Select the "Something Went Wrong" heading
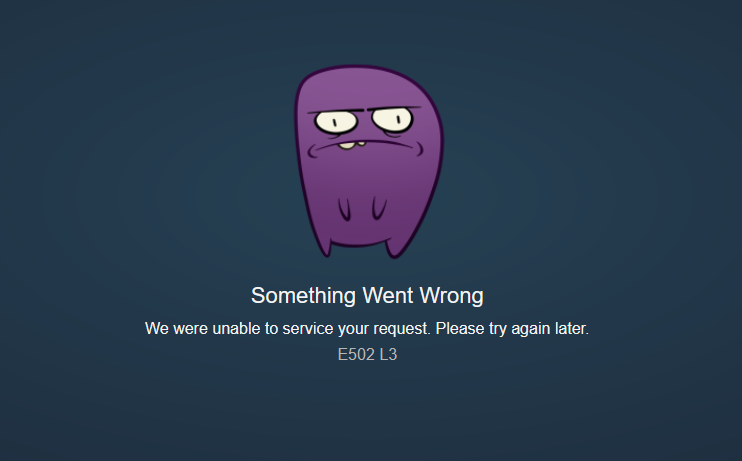742x461 pixels. click(x=367, y=296)
